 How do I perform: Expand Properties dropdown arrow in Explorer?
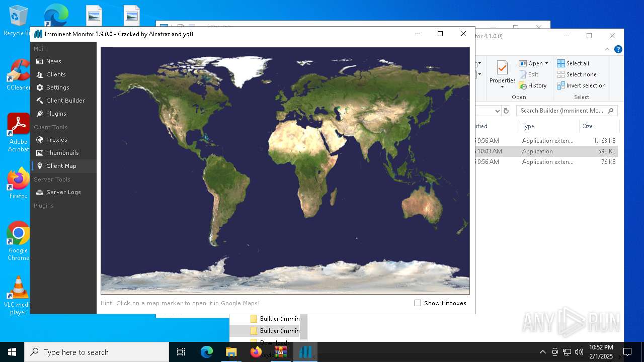[502, 87]
